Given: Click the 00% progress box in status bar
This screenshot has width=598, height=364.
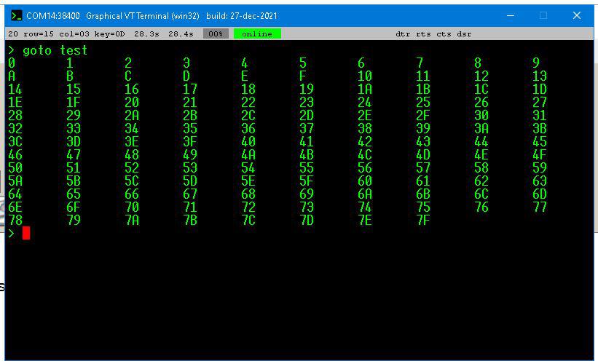Looking at the screenshot, I should 216,34.
